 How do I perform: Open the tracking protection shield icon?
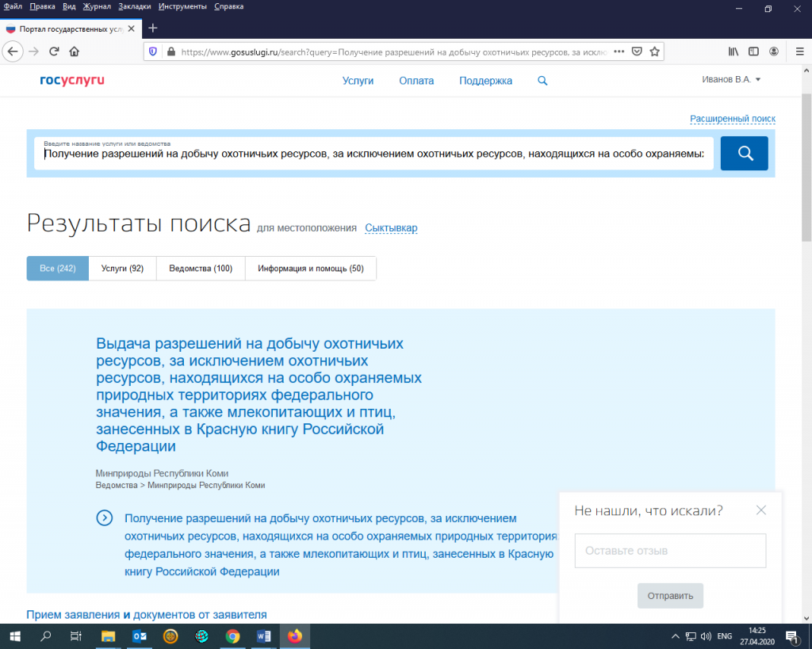click(x=151, y=51)
